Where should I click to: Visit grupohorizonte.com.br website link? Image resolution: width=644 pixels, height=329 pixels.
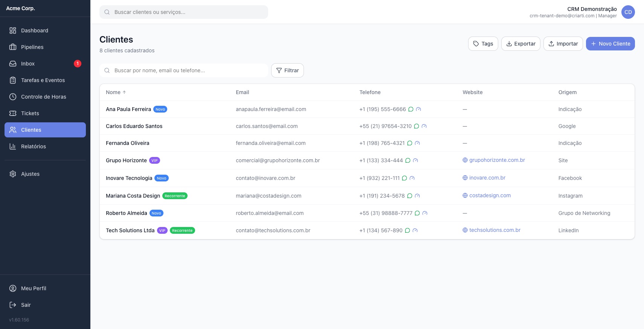click(x=494, y=160)
